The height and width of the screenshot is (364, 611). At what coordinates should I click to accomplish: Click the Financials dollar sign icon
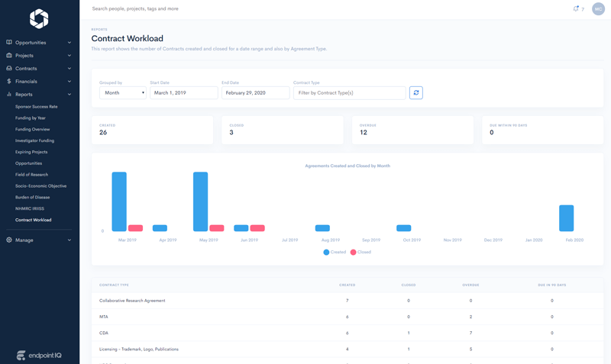pos(9,81)
